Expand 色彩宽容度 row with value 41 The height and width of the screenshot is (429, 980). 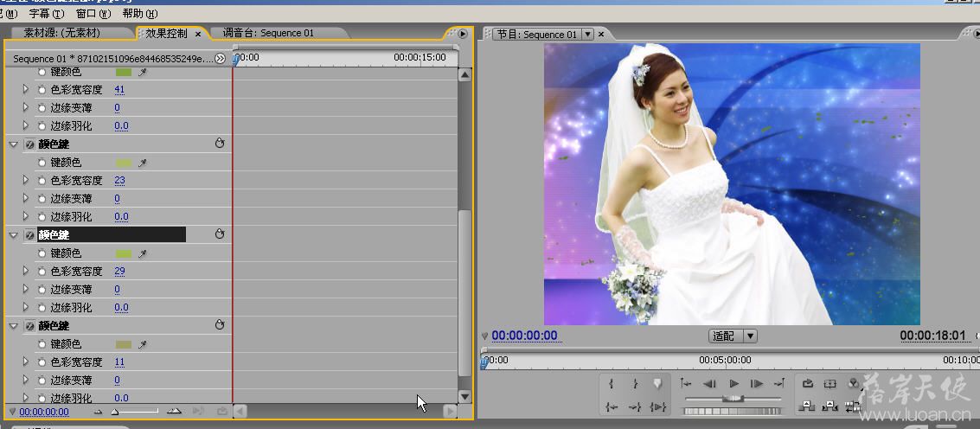click(26, 89)
